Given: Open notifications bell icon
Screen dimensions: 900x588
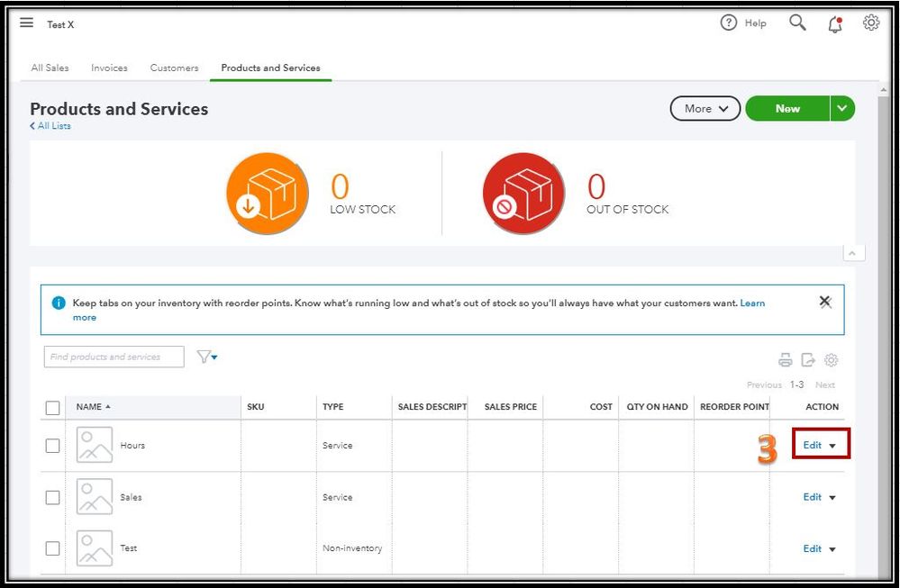Looking at the screenshot, I should point(834,24).
